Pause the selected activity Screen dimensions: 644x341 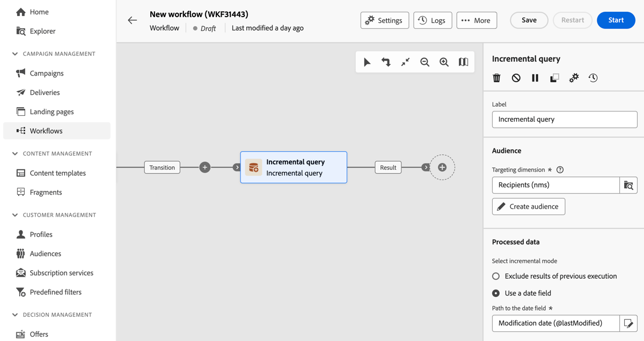pyautogui.click(x=535, y=78)
